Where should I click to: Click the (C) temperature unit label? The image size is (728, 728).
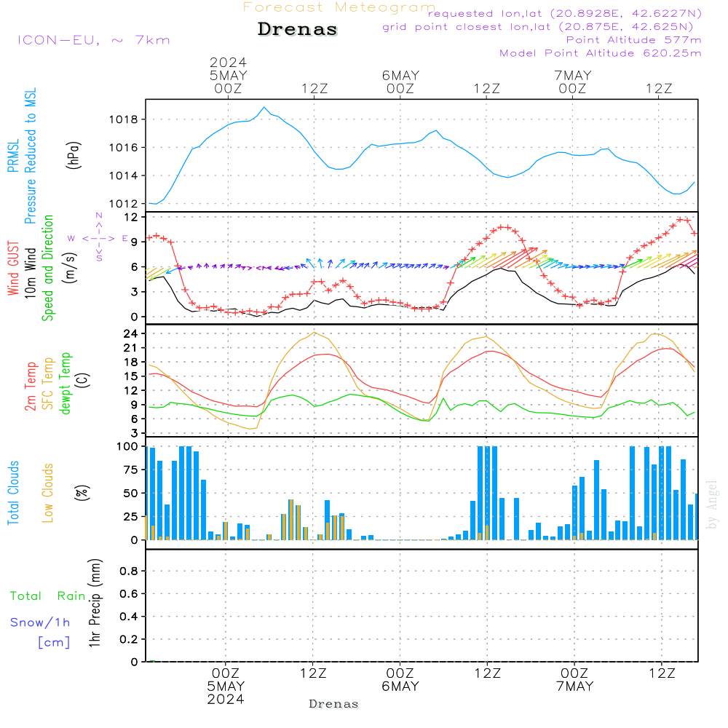[x=83, y=381]
